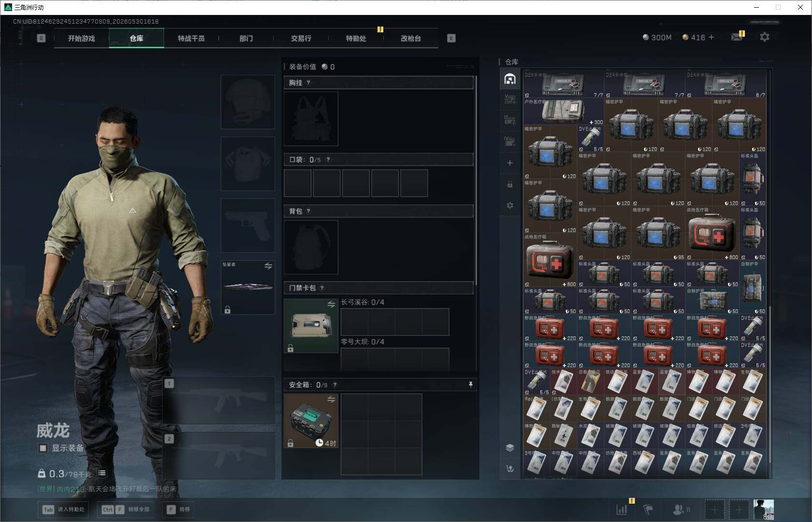Select the 坠星者 melee weapon
812x522 pixels.
[x=248, y=288]
